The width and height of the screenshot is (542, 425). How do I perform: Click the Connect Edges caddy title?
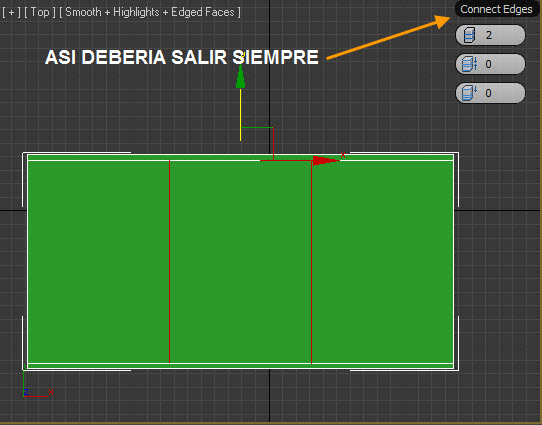point(496,9)
